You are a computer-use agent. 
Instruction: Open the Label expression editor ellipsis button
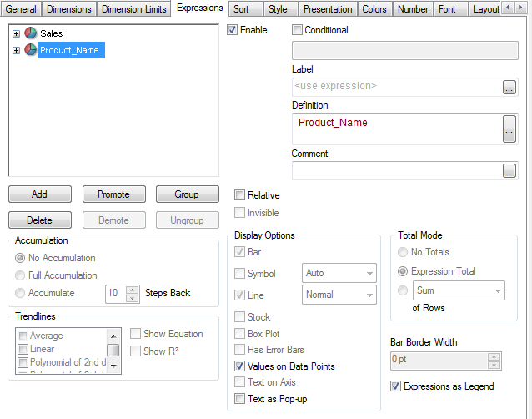pyautogui.click(x=509, y=86)
